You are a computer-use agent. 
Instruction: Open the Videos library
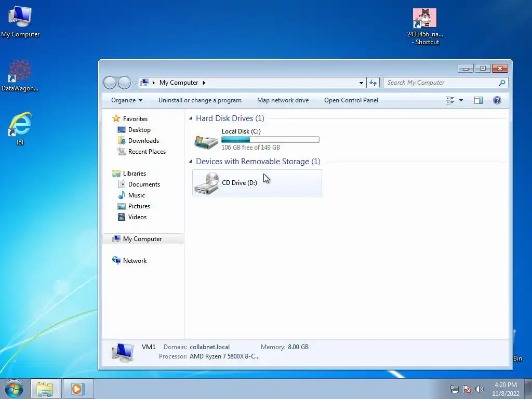[x=132, y=217]
